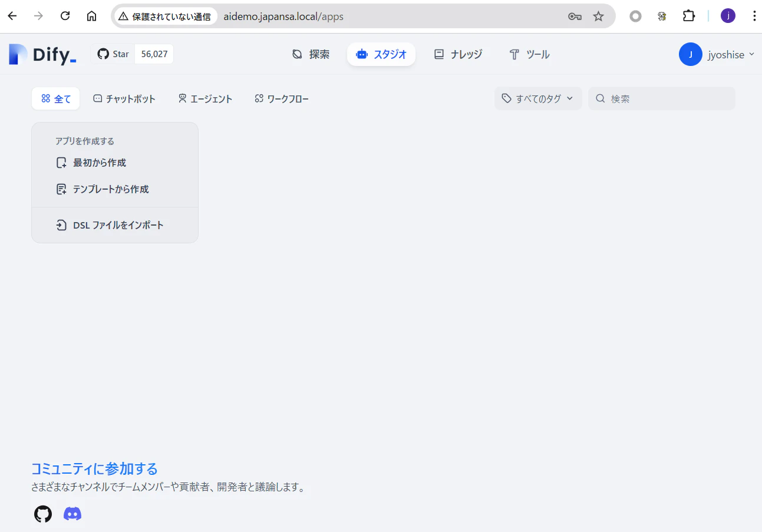
Task: Open the ツール tab
Action: (x=529, y=54)
